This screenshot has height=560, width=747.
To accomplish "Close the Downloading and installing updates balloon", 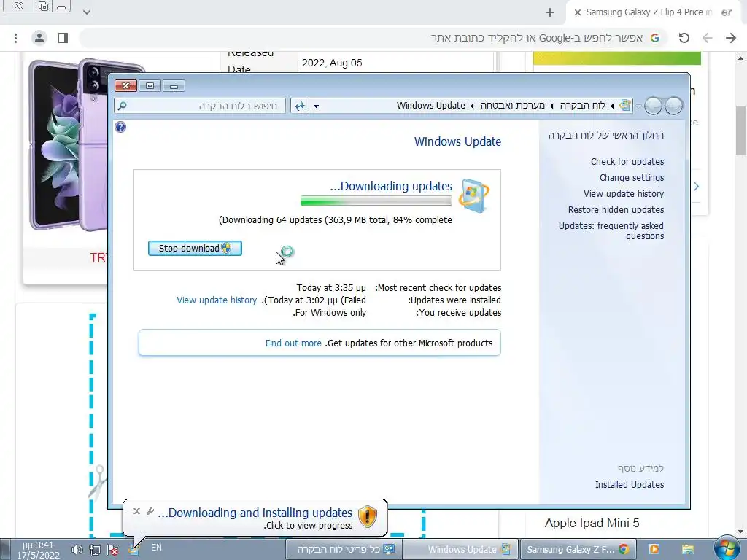I will pyautogui.click(x=136, y=511).
